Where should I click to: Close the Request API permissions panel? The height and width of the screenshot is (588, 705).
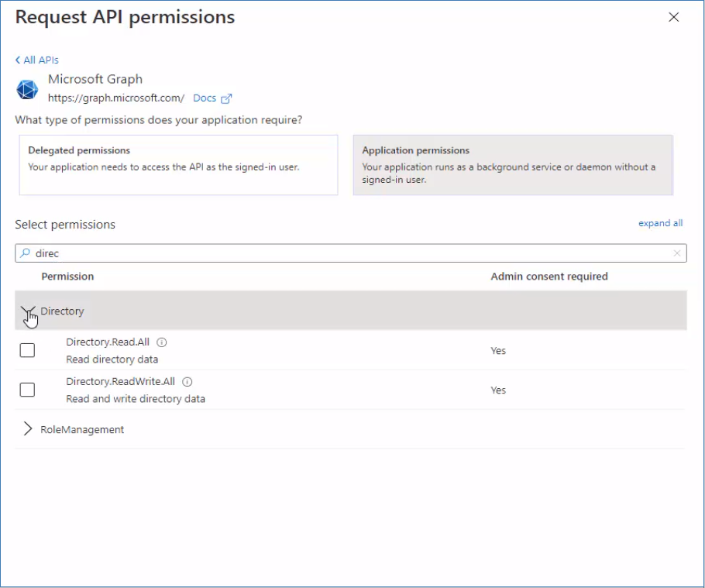point(673,17)
